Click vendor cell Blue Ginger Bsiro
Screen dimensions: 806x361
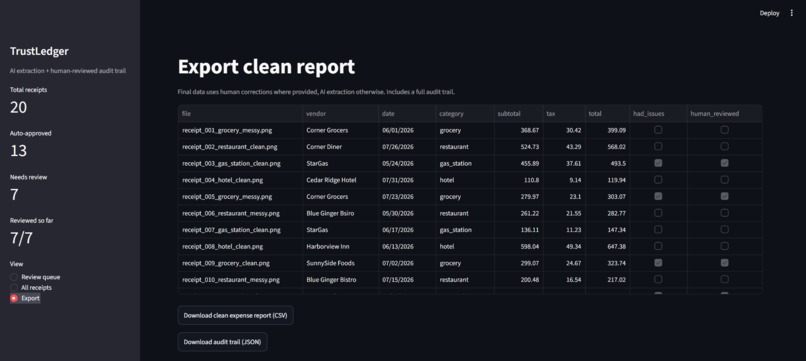click(340, 213)
